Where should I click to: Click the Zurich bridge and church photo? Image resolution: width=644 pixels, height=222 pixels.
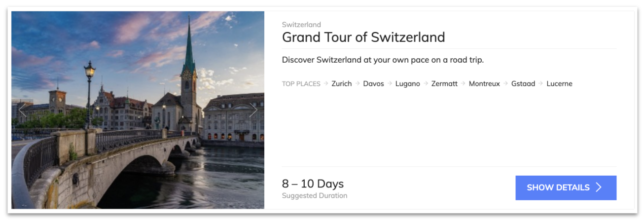pos(138,110)
